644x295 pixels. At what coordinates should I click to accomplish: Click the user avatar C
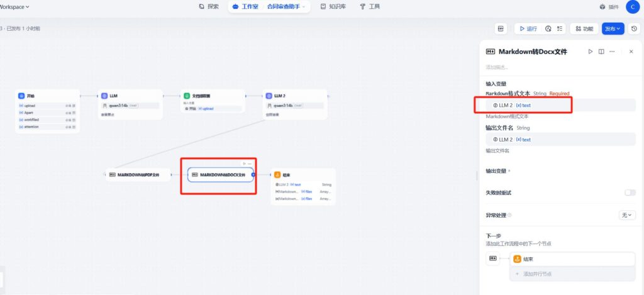[632, 7]
